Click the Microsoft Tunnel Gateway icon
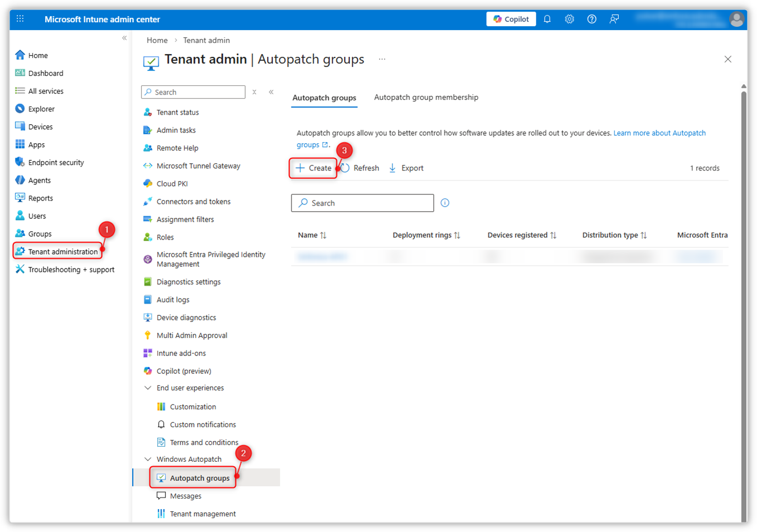 point(148,165)
